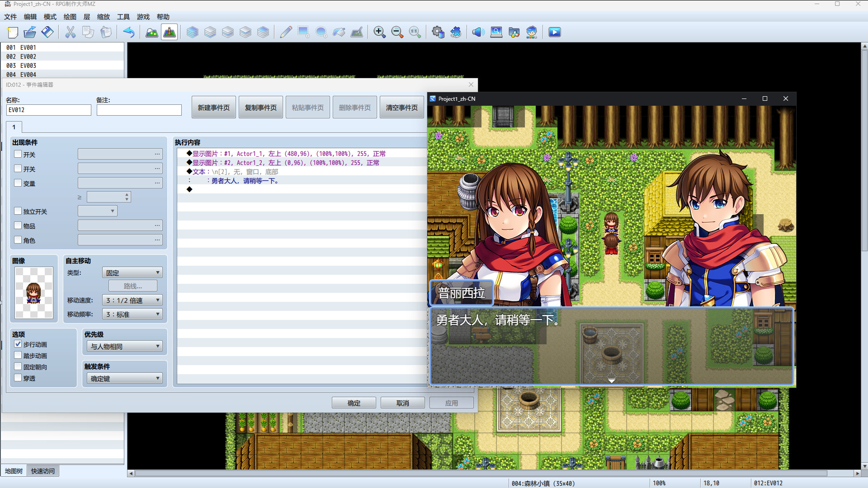
Task: Click the 新建事件页 button
Action: [213, 108]
